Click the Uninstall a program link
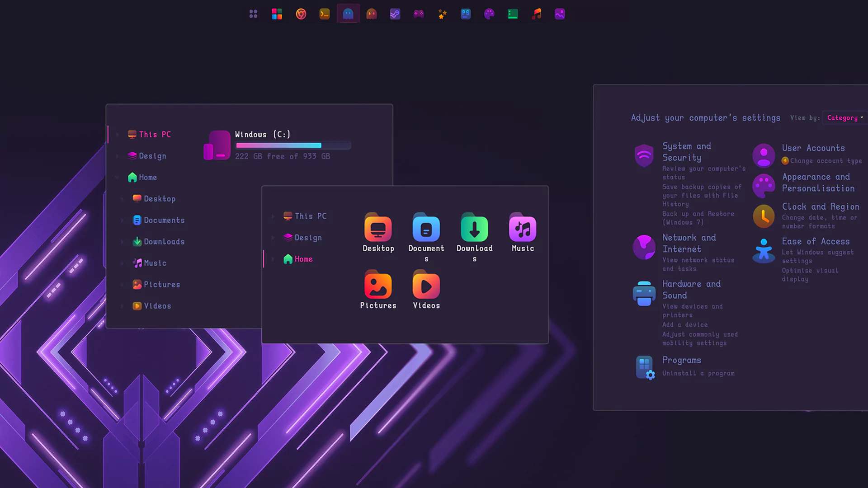 698,373
